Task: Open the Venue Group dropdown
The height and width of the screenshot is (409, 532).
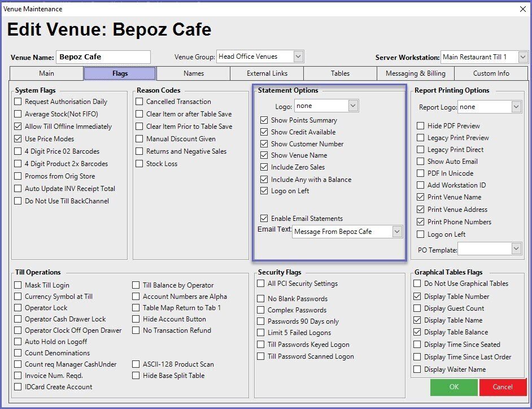Action: click(x=298, y=56)
